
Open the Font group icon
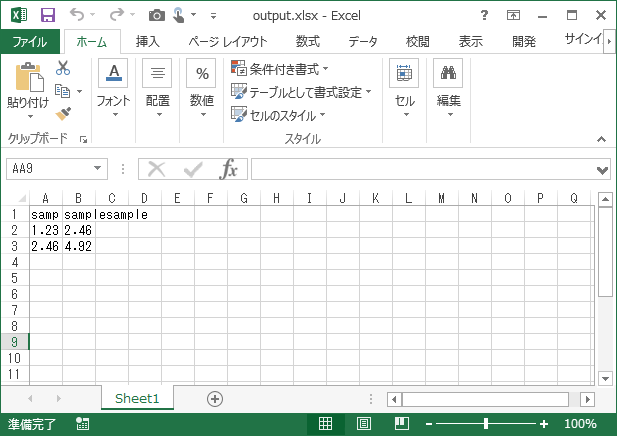113,73
